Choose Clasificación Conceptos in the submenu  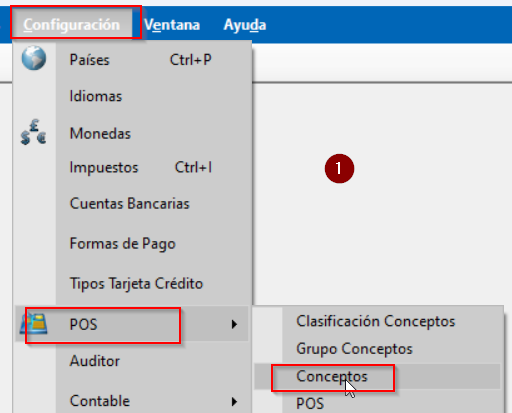(x=377, y=321)
